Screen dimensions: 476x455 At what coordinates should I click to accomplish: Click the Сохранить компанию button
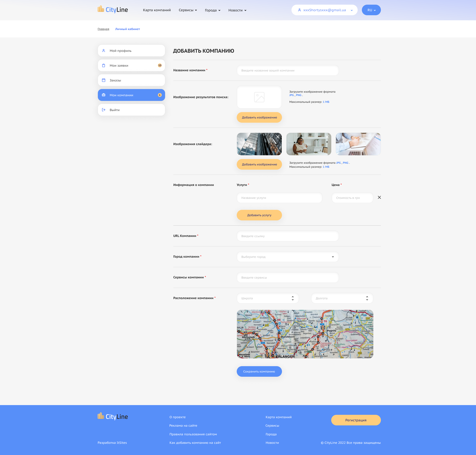coord(259,371)
